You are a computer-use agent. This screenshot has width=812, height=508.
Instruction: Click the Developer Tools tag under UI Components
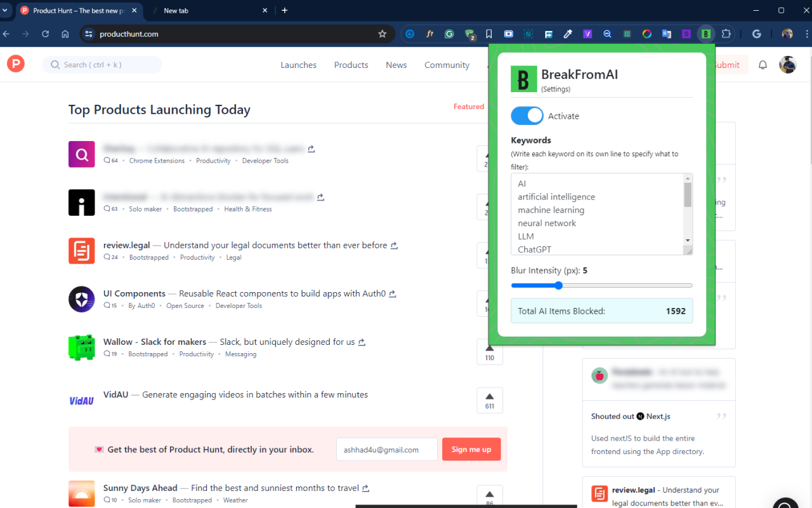(x=239, y=306)
